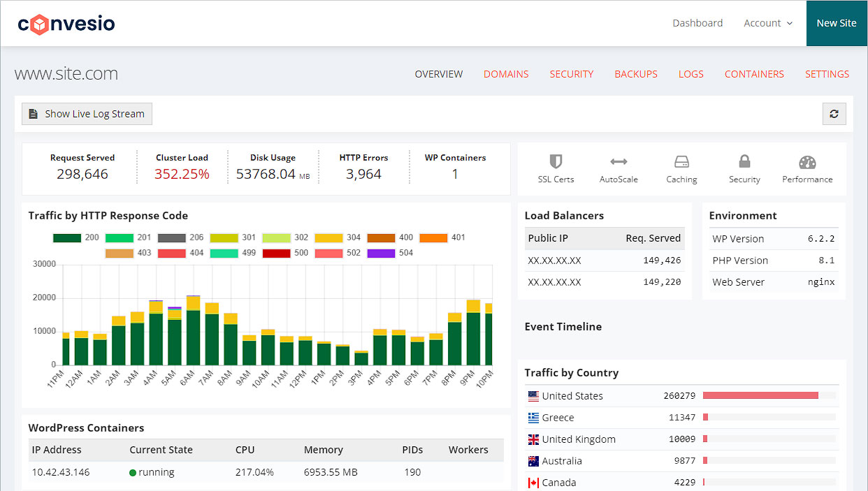Toggle the 304 legend series
The height and width of the screenshot is (491, 868).
click(328, 237)
